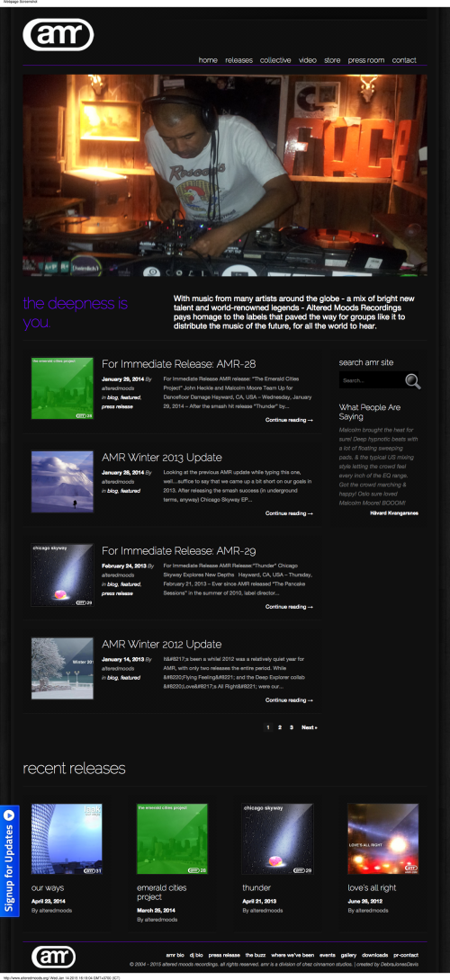Open the press room menu item
The width and height of the screenshot is (450, 980).
click(366, 60)
